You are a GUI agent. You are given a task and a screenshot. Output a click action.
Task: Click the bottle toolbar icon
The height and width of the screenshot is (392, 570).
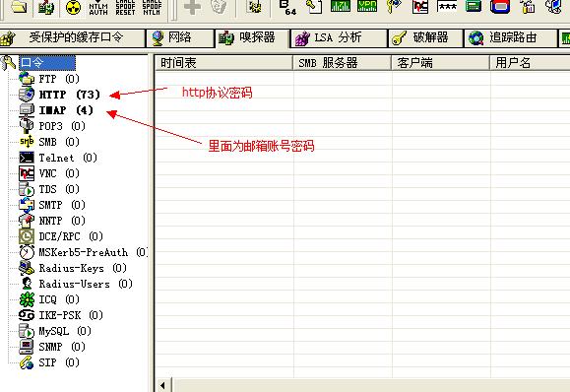(x=527, y=7)
